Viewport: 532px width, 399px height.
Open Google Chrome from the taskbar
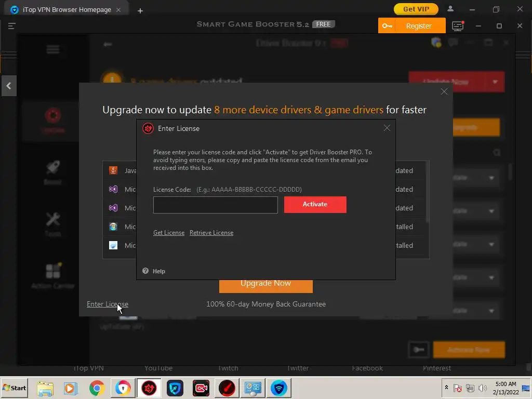click(x=97, y=388)
